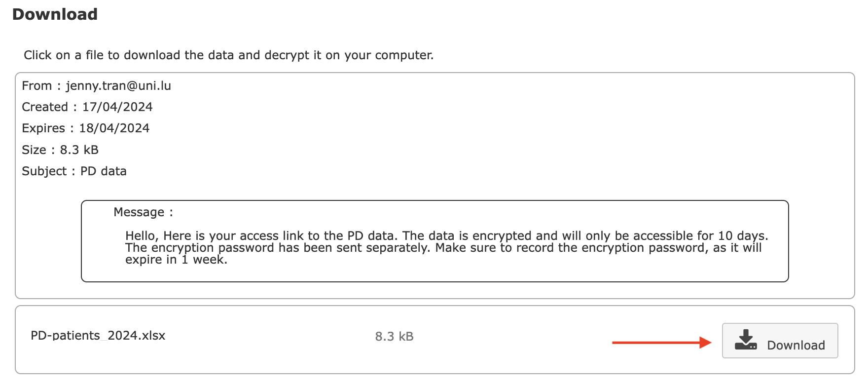The image size is (868, 389).
Task: Click the Subject field label
Action: [44, 171]
